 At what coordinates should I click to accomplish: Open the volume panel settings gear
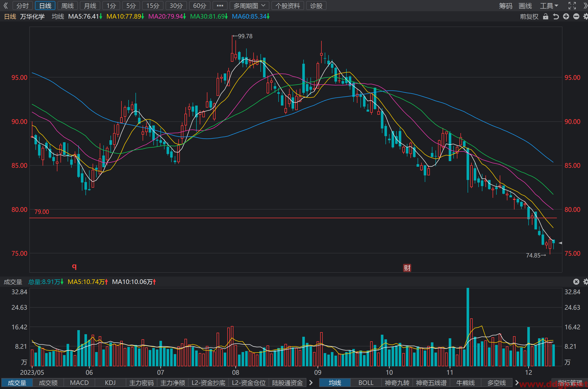pyautogui.click(x=585, y=282)
